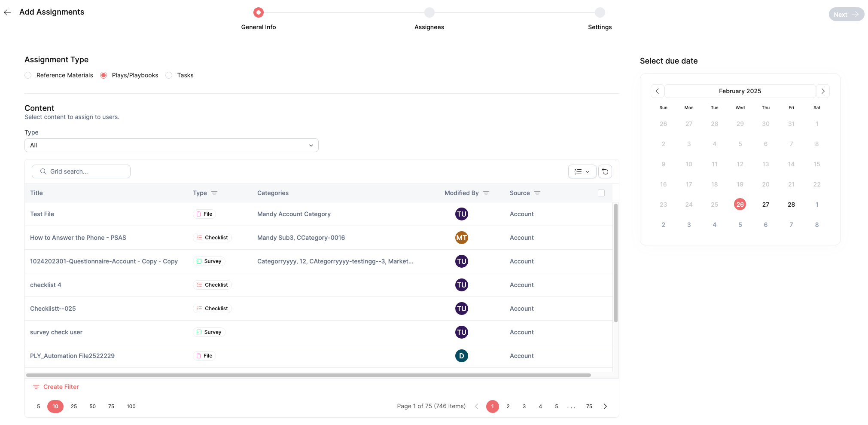Click the TU avatar on Test File row
868x425 pixels.
[462, 214]
